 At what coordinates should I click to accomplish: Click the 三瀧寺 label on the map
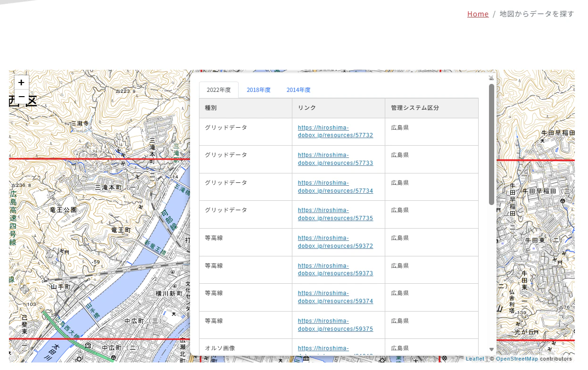point(80,123)
